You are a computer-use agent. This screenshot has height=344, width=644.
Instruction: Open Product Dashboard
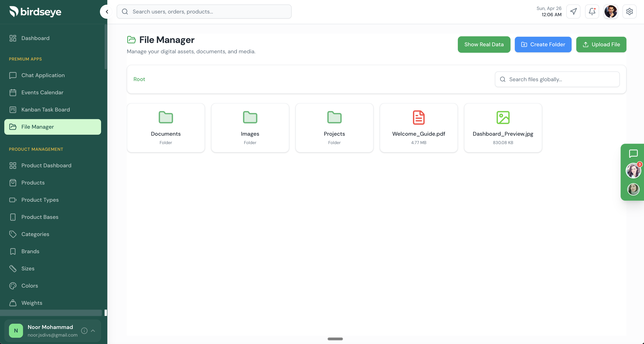tap(52, 165)
